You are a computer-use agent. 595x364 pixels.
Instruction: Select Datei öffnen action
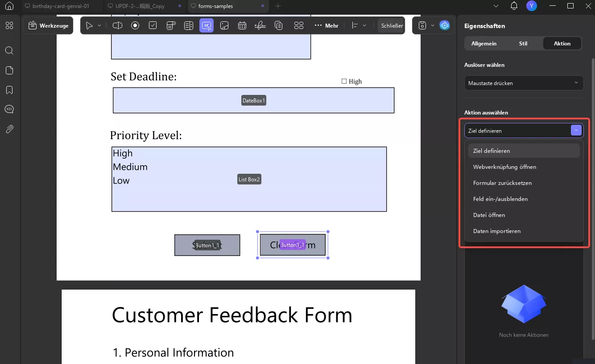pyautogui.click(x=524, y=215)
